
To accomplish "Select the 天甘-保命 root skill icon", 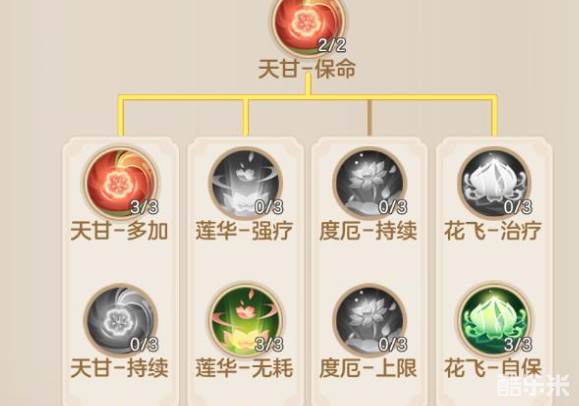I will point(309,25).
